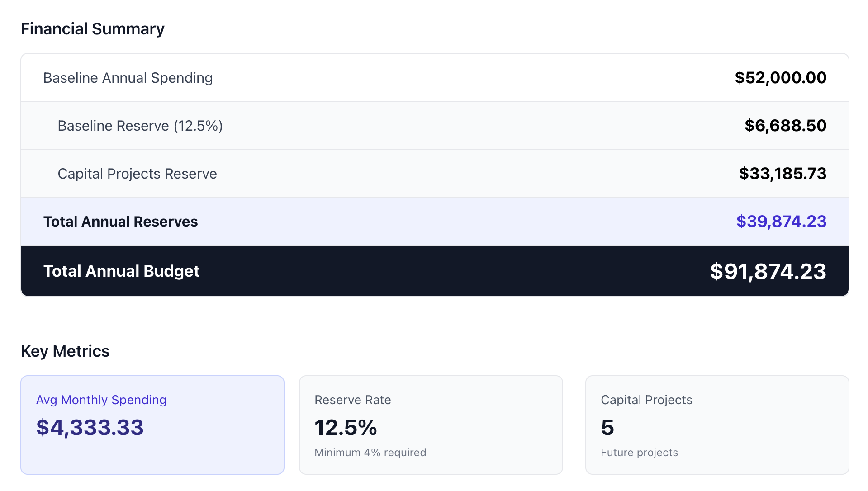
Task: Click the Key Metrics heading
Action: (66, 350)
